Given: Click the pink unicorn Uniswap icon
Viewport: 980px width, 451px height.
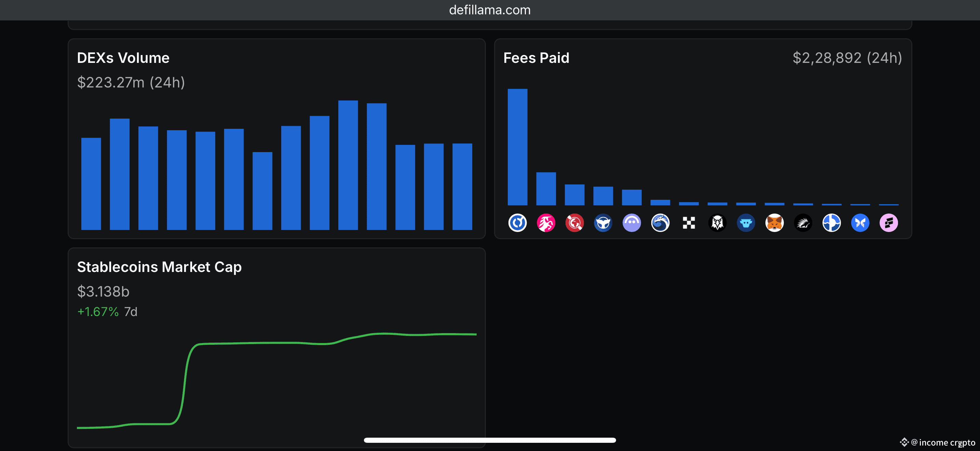Looking at the screenshot, I should pos(546,223).
